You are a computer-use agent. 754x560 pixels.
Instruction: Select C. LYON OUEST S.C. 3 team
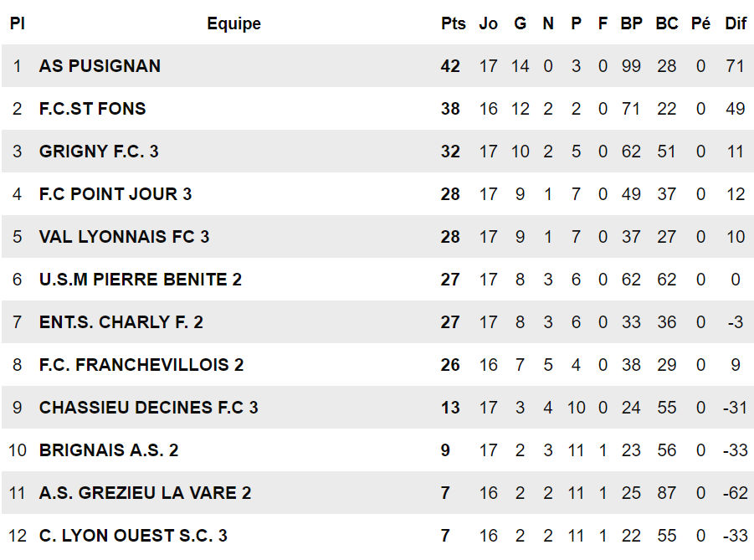click(x=133, y=536)
